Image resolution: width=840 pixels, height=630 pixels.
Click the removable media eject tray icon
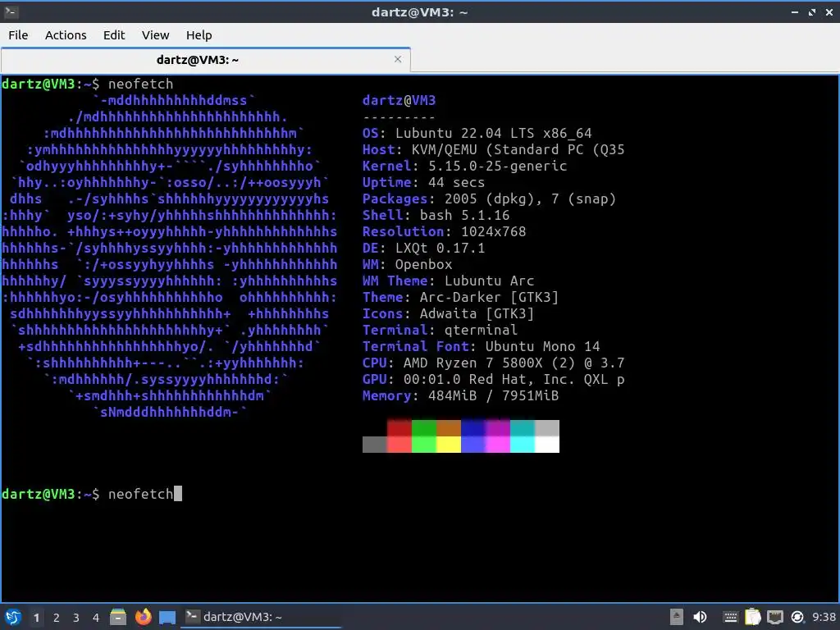tap(677, 617)
